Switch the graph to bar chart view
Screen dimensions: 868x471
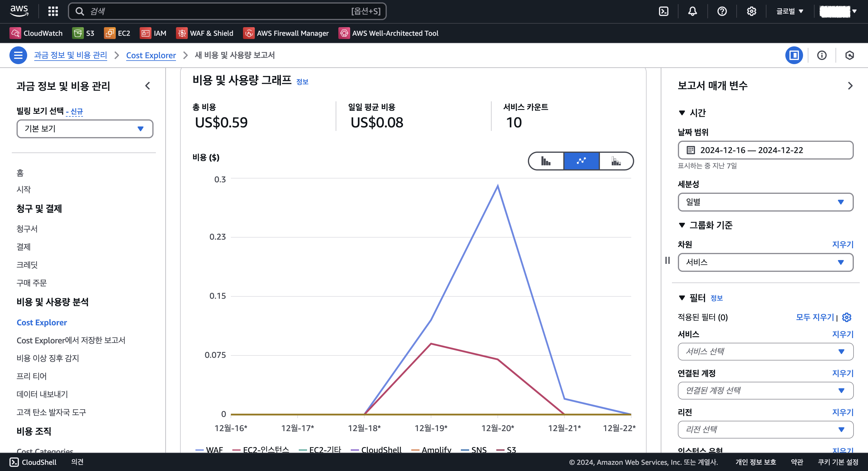click(546, 161)
